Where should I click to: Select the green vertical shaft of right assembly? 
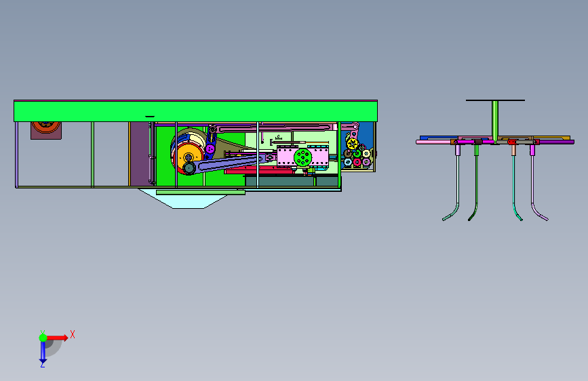[495, 121]
